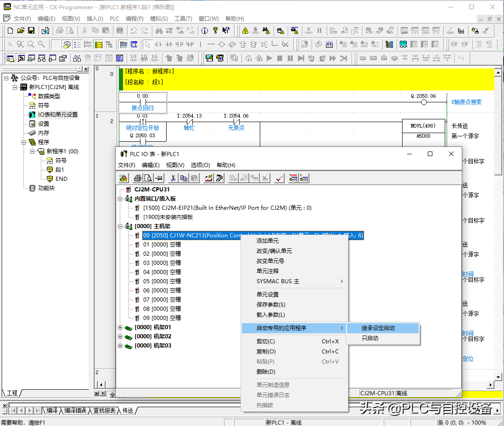Click the binoculars Find icon in main toolbar
Screen dimensions: 504x426
[x=159, y=31]
